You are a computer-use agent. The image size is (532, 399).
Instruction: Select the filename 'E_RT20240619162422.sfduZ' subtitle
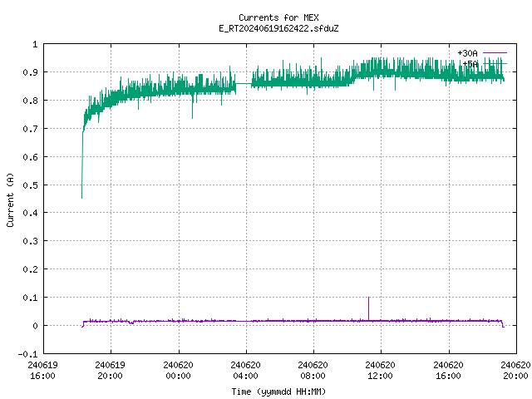[x=278, y=28]
